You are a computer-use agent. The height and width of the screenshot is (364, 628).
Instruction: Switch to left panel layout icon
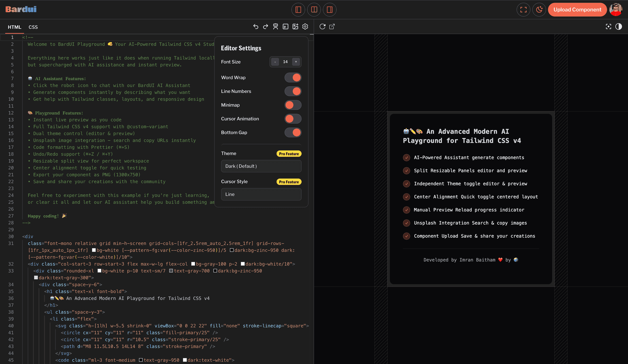(x=298, y=9)
